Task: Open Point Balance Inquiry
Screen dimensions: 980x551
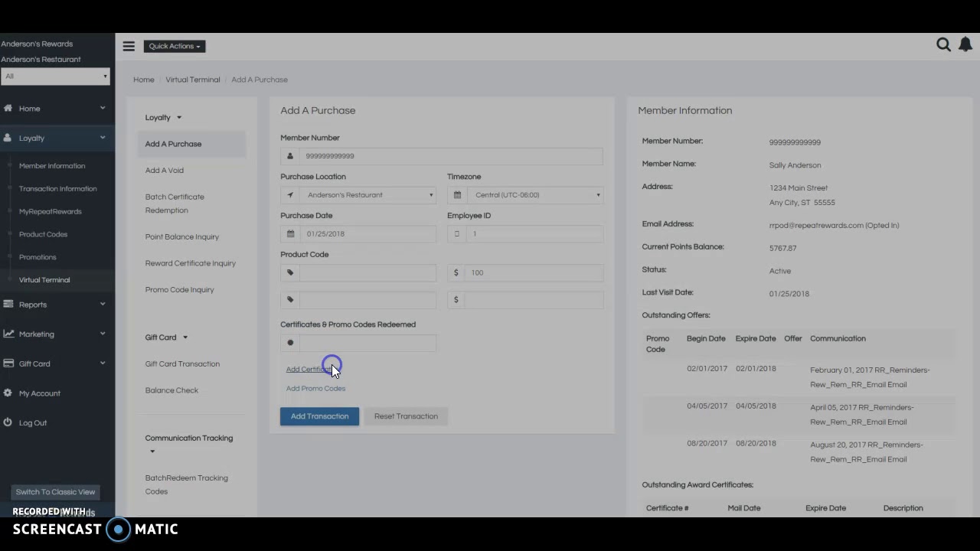Action: [x=182, y=237]
